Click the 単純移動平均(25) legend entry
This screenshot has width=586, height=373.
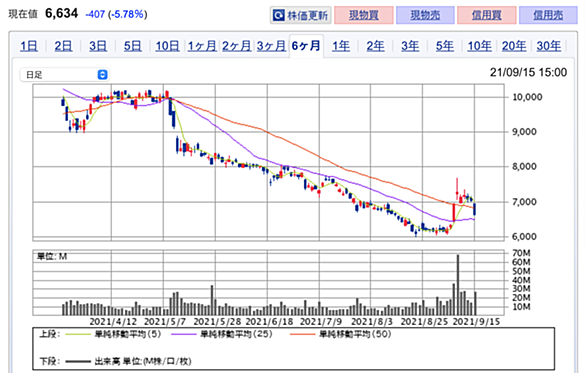[x=222, y=334]
